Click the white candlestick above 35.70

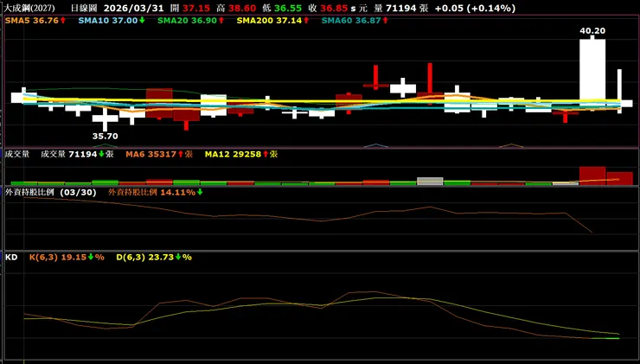tap(105, 118)
